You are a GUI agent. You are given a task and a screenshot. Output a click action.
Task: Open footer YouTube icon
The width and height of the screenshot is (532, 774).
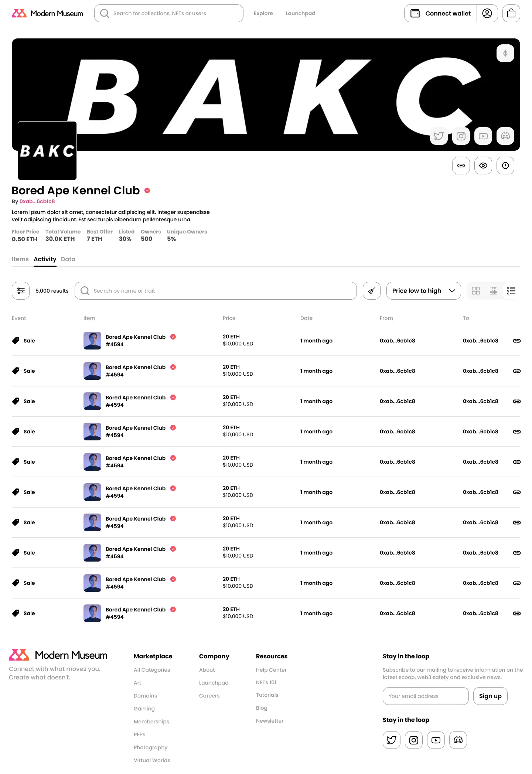pyautogui.click(x=436, y=740)
